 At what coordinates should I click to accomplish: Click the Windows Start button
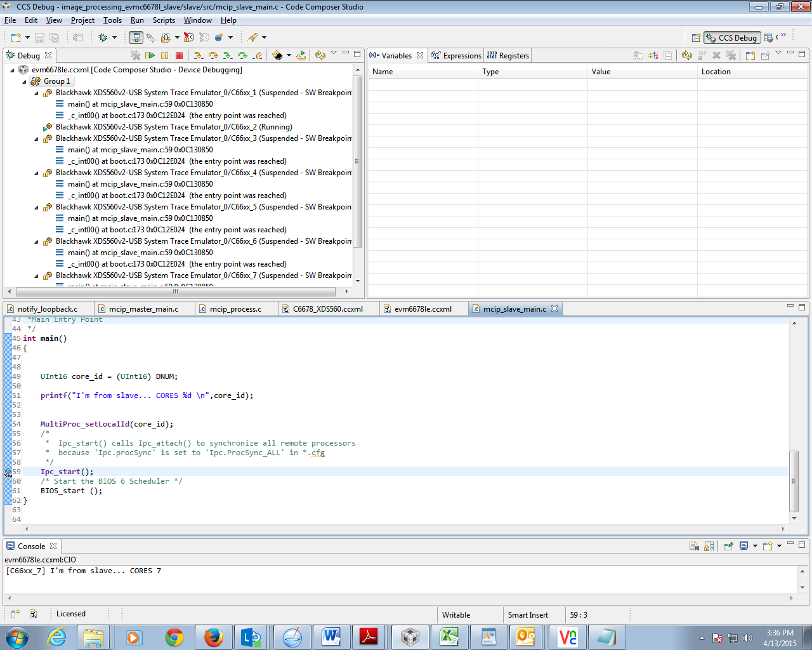17,637
